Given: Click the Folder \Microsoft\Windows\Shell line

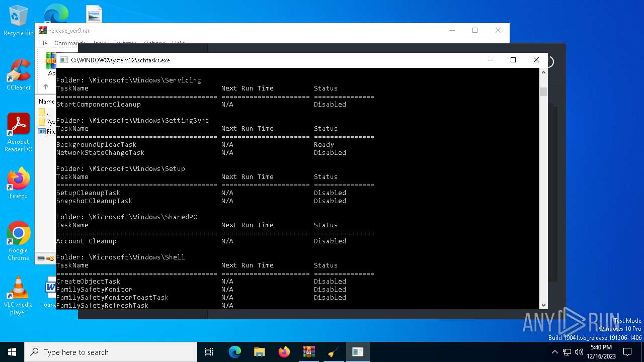Looking at the screenshot, I should click(121, 257).
